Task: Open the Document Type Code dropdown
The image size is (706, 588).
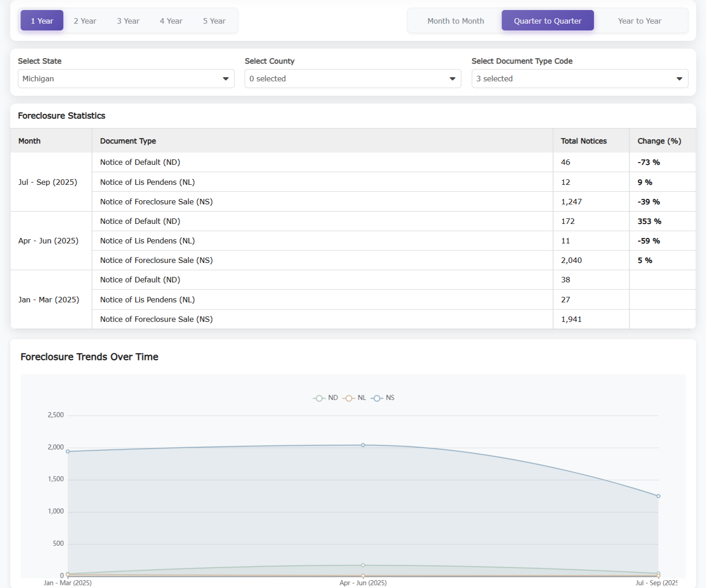Action: [579, 79]
